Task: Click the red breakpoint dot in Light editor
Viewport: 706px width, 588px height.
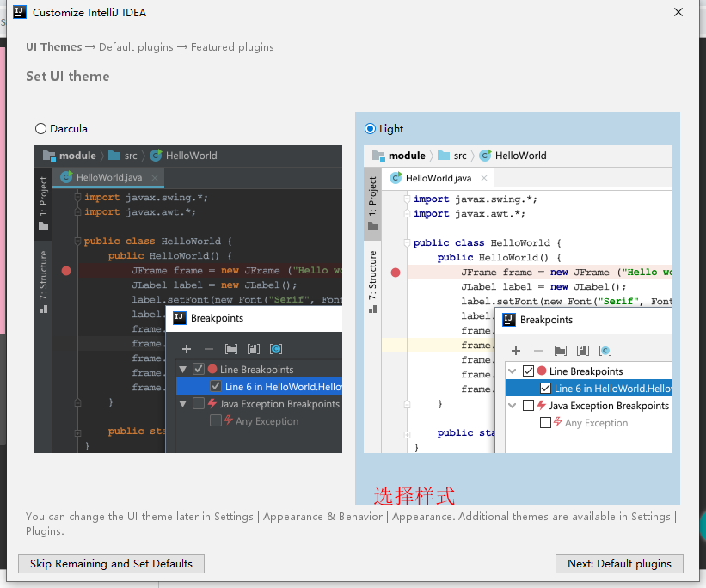Action: (396, 273)
